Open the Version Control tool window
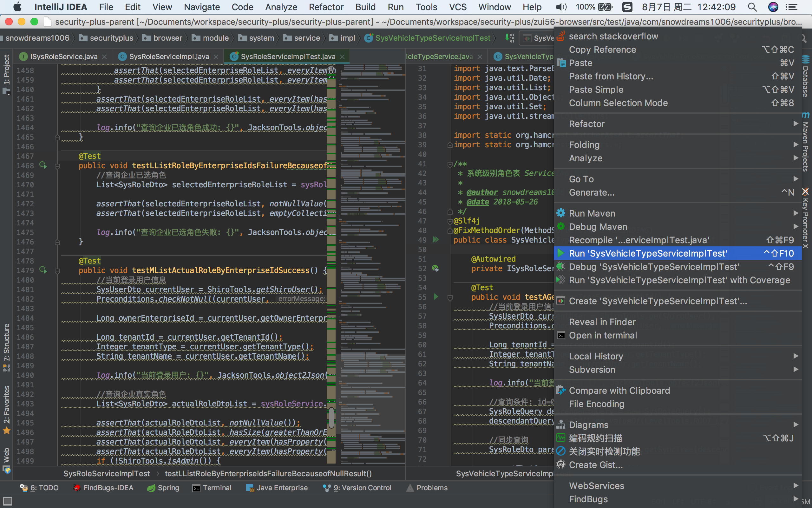This screenshot has width=812, height=508. 357,487
